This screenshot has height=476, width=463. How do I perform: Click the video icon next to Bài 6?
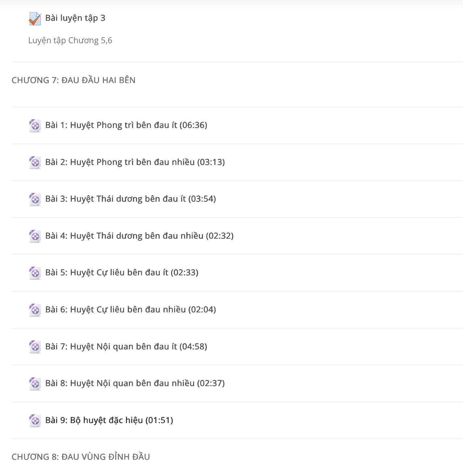pos(35,310)
